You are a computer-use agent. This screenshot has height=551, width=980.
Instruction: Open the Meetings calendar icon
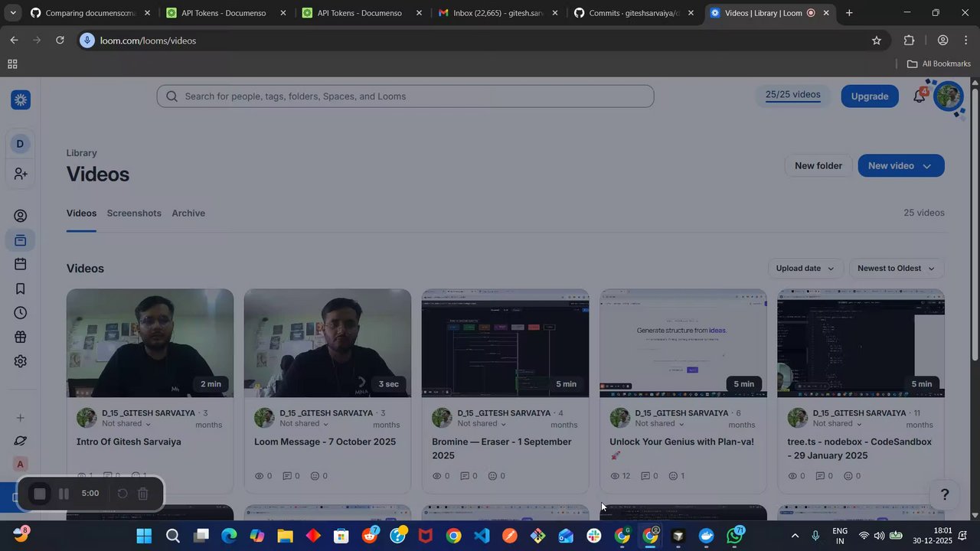(x=21, y=265)
